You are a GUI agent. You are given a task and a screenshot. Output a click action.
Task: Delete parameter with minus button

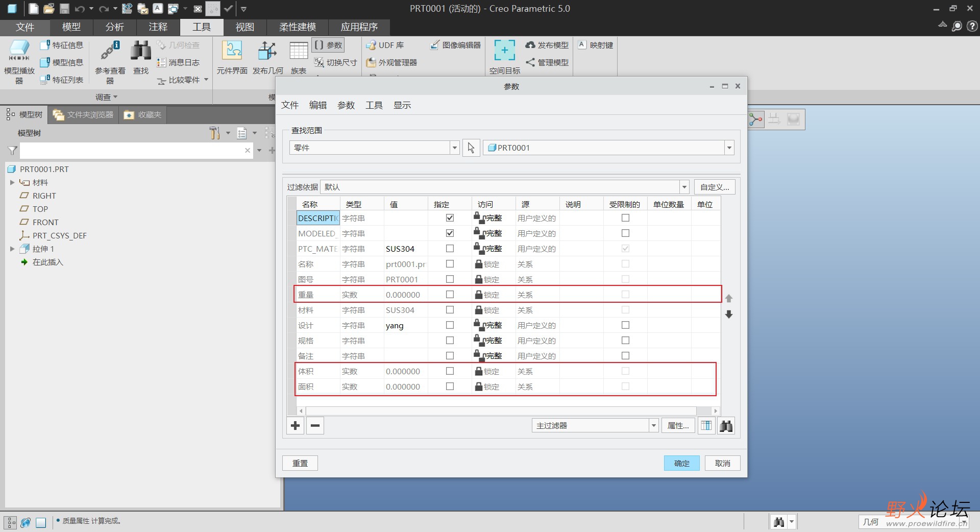pyautogui.click(x=315, y=425)
